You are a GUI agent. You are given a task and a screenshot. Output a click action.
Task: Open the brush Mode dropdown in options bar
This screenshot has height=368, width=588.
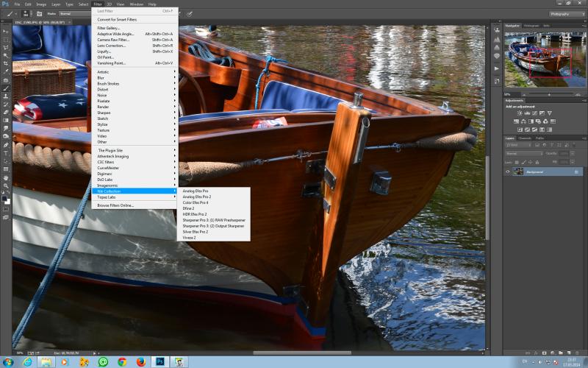74,14
